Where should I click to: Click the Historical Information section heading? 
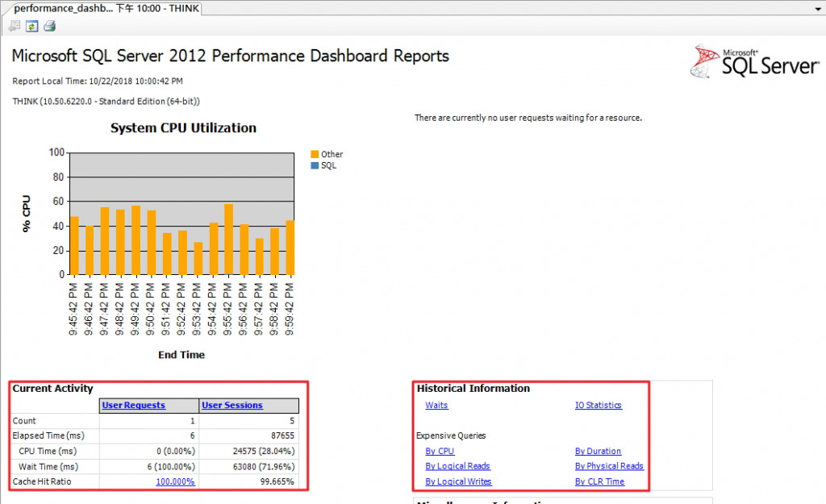tap(473, 389)
